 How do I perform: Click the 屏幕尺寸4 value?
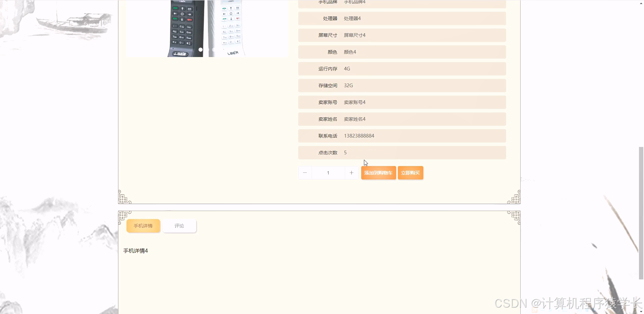point(355,35)
